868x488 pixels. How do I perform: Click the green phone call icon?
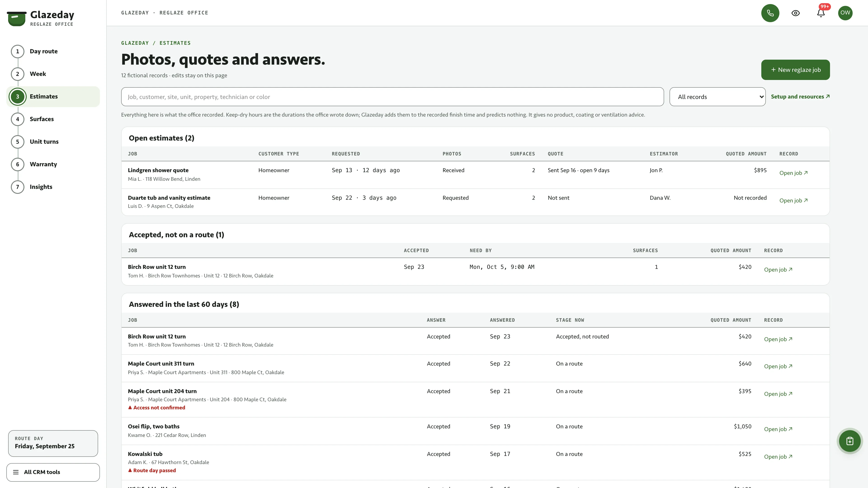pos(770,13)
